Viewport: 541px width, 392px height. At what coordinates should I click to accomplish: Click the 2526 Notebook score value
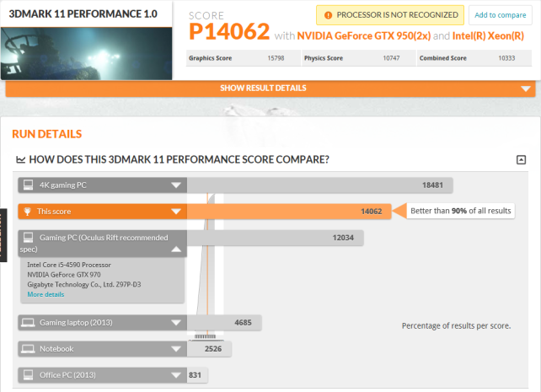tap(213, 349)
